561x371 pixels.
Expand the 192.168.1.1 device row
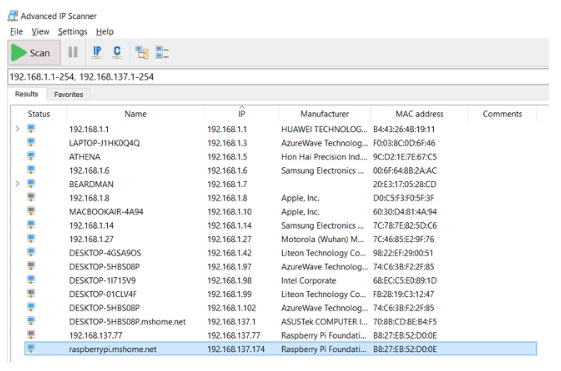[17, 129]
